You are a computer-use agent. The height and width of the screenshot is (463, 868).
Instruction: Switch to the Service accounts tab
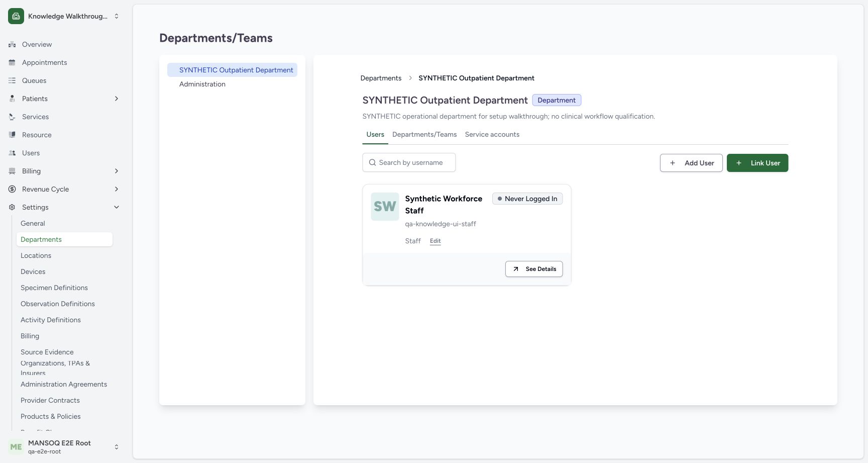492,134
